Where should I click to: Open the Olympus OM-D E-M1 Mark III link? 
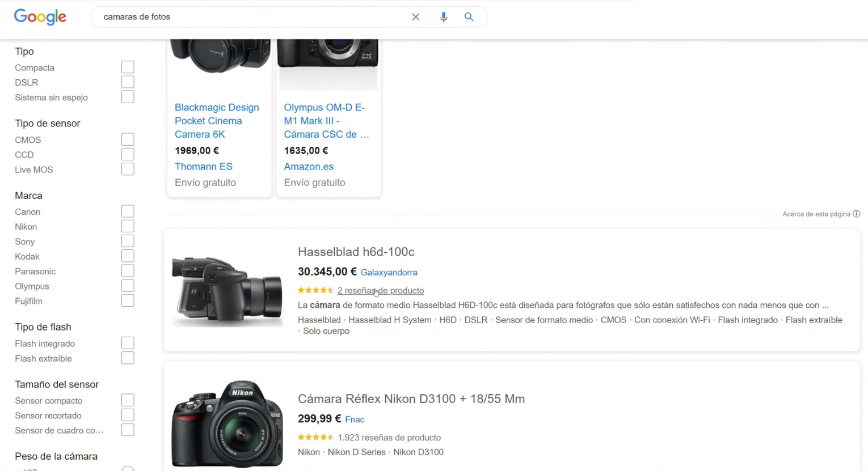coord(326,121)
